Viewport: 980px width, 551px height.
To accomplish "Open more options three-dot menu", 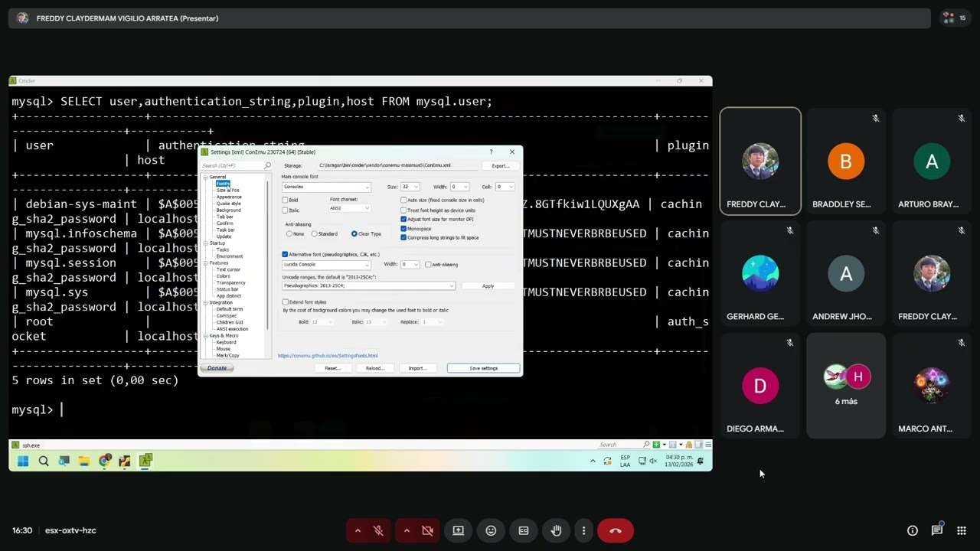I will (583, 530).
